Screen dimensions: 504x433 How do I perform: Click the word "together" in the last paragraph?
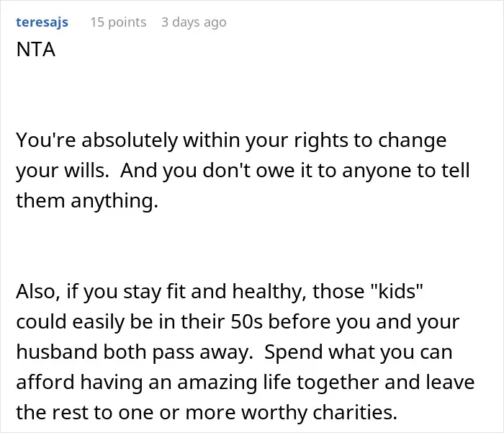[x=338, y=383]
